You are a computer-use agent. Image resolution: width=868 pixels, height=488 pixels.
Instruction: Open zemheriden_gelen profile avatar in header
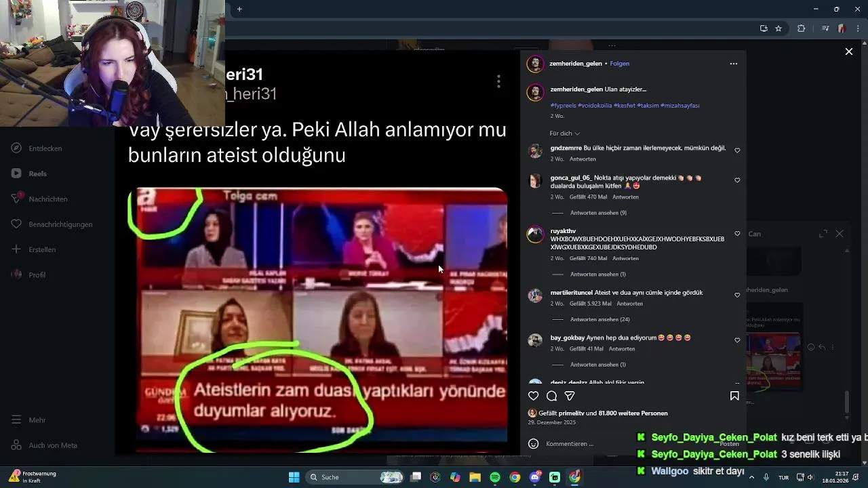click(535, 64)
